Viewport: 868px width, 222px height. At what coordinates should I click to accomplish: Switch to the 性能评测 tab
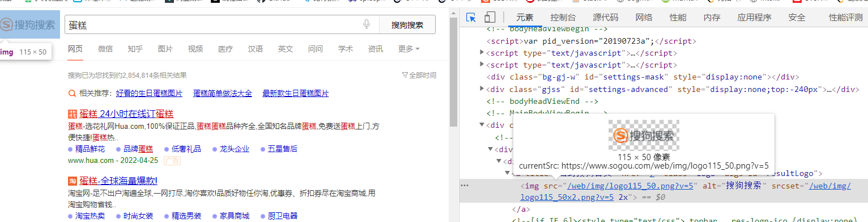tap(845, 18)
